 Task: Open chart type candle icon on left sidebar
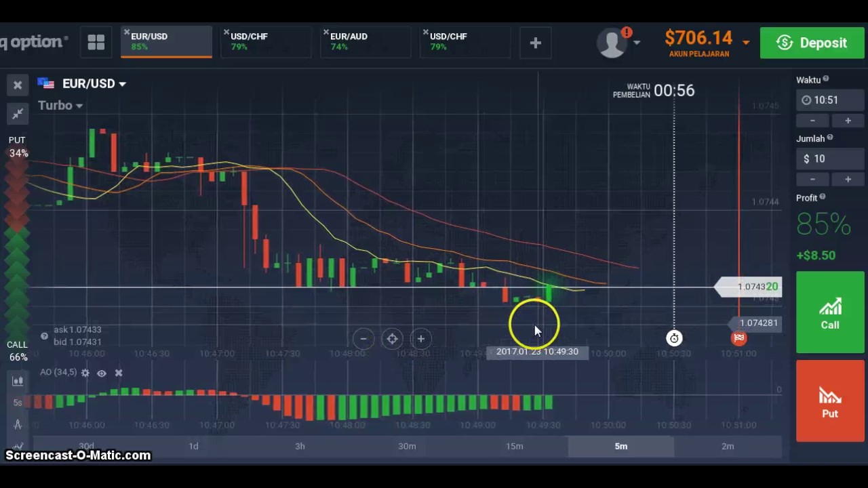pos(18,381)
